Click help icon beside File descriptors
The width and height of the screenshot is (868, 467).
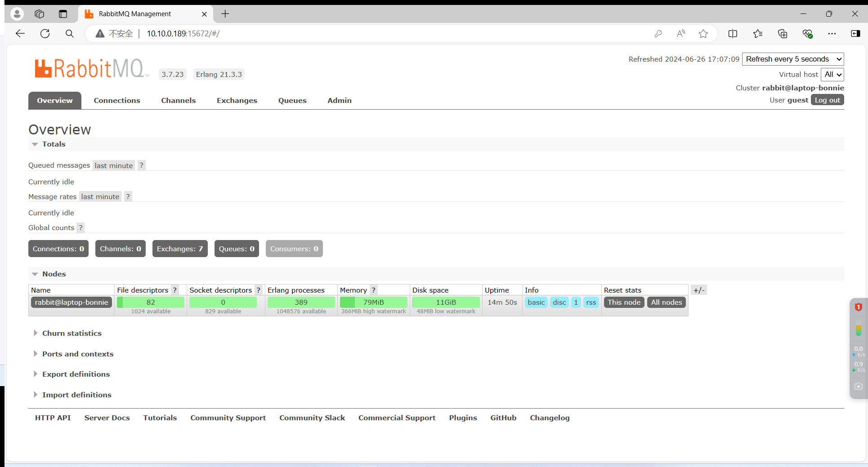click(x=174, y=290)
